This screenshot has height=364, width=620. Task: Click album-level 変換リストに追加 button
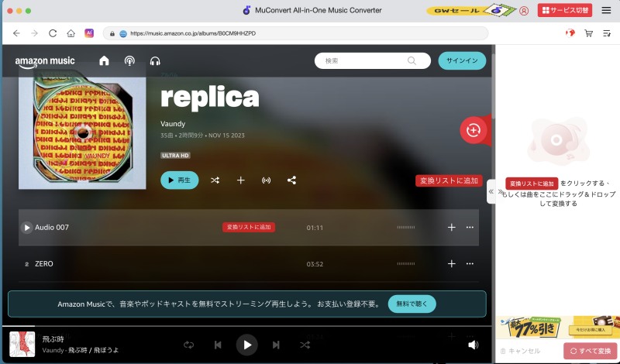[x=449, y=180]
